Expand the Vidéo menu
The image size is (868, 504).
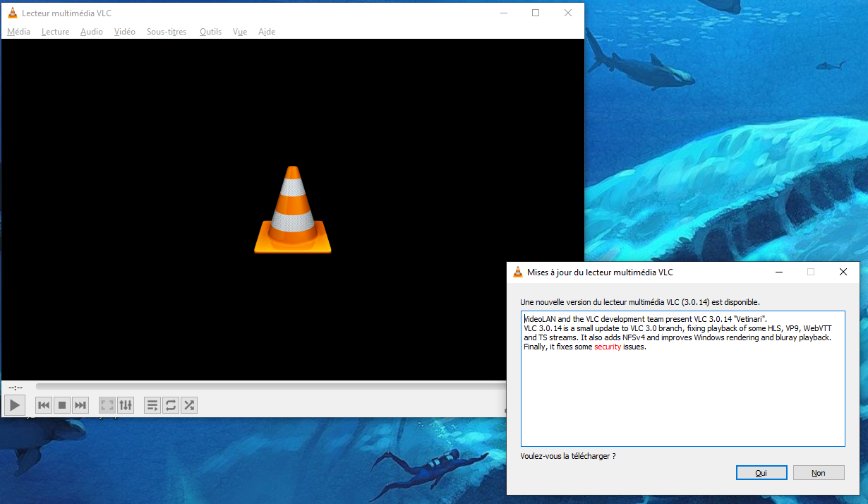click(x=124, y=32)
